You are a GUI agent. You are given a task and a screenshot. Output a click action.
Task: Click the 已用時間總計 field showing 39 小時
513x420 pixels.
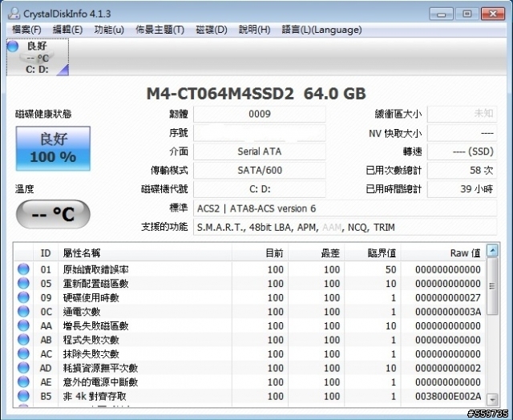462,189
